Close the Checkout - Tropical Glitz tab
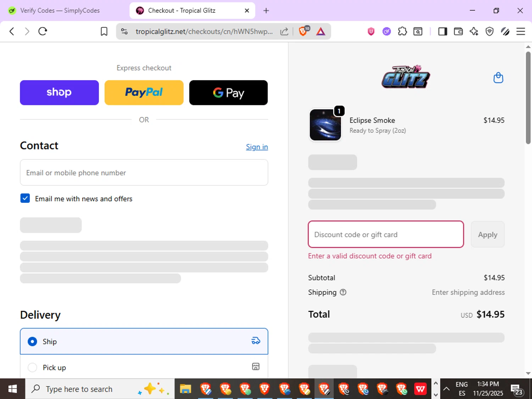532x399 pixels. tap(247, 11)
